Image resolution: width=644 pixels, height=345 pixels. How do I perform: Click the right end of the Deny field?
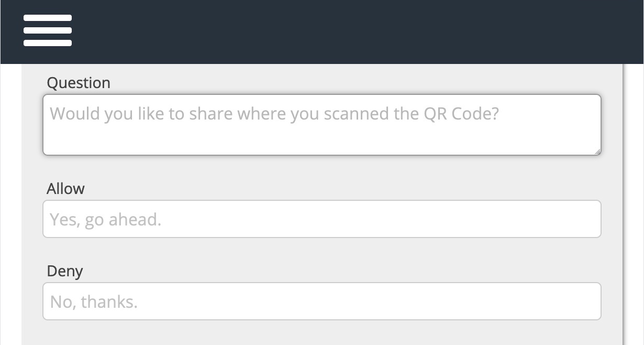(586, 301)
